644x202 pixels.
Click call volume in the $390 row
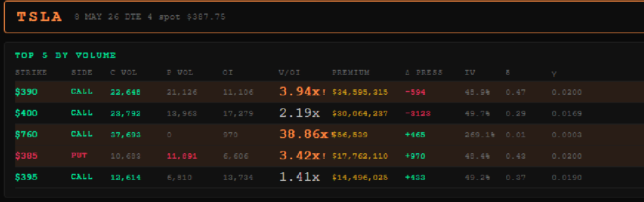pos(126,92)
